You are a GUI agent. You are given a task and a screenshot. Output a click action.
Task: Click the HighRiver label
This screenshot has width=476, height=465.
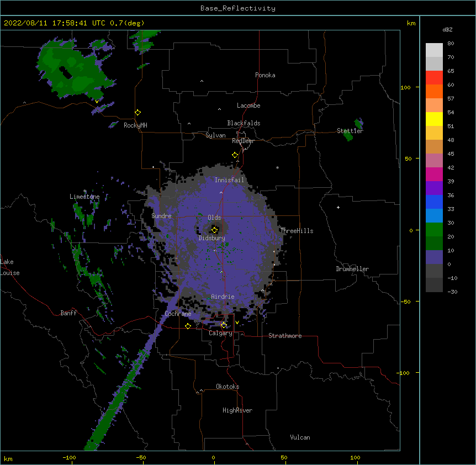(237, 410)
